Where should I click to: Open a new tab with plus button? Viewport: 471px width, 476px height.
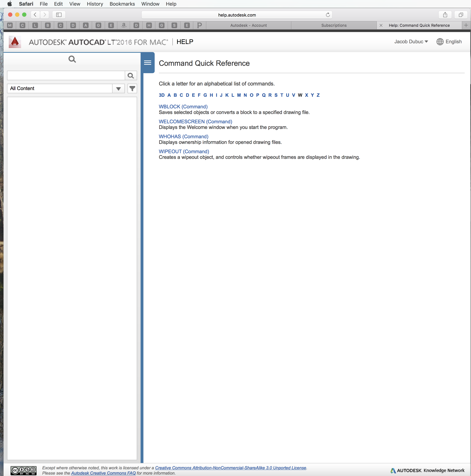(466, 25)
